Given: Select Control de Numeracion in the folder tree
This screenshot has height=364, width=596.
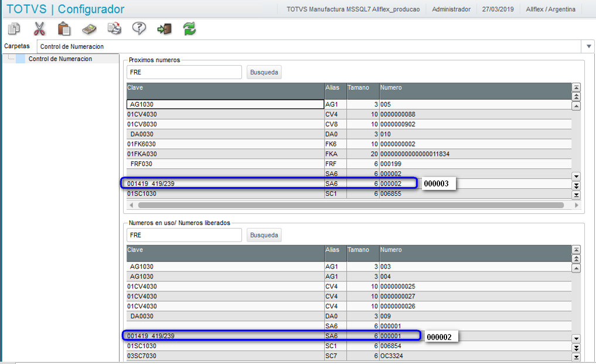Looking at the screenshot, I should [x=60, y=59].
